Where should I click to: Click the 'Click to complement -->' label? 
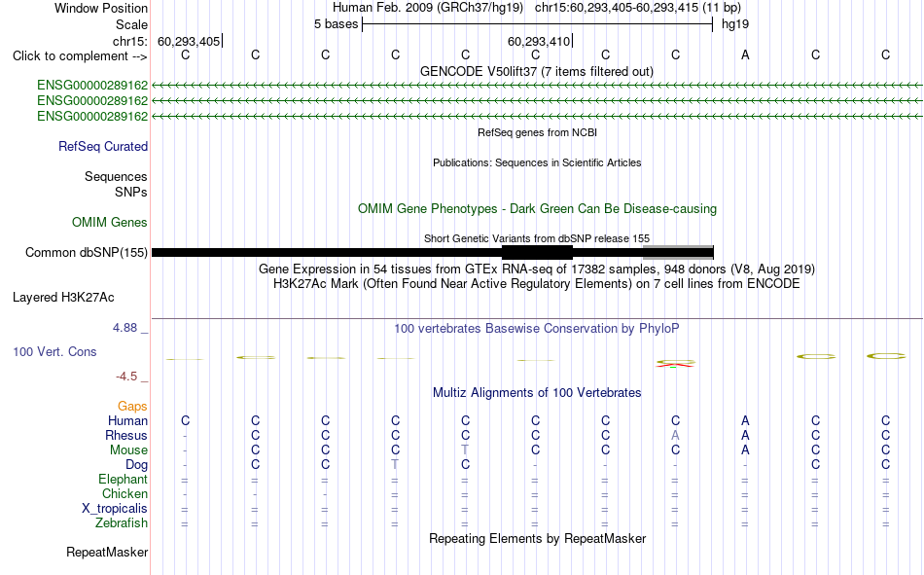click(x=80, y=56)
